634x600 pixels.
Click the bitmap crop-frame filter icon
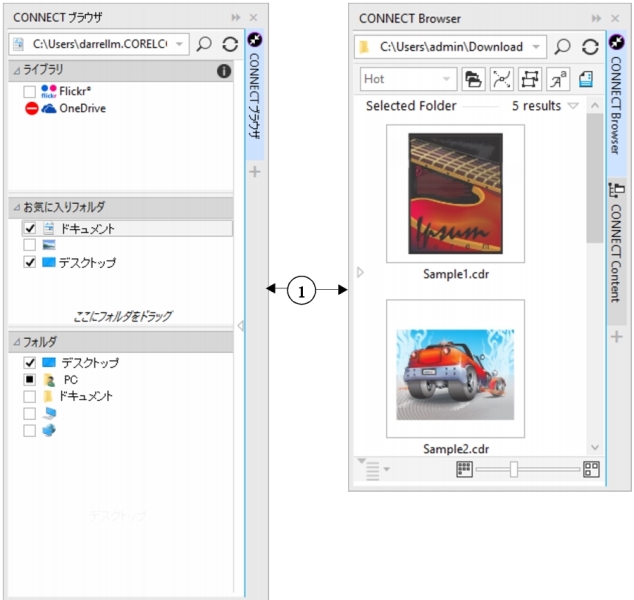tap(528, 79)
